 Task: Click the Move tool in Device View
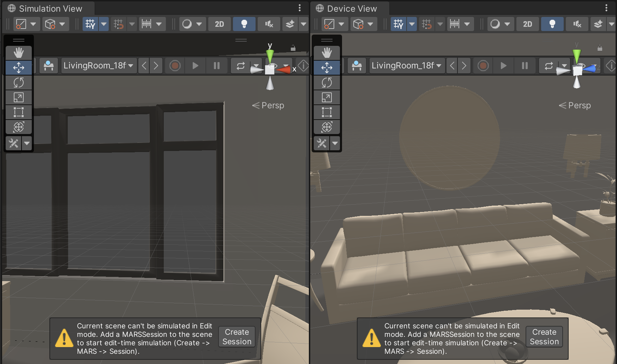[327, 67]
